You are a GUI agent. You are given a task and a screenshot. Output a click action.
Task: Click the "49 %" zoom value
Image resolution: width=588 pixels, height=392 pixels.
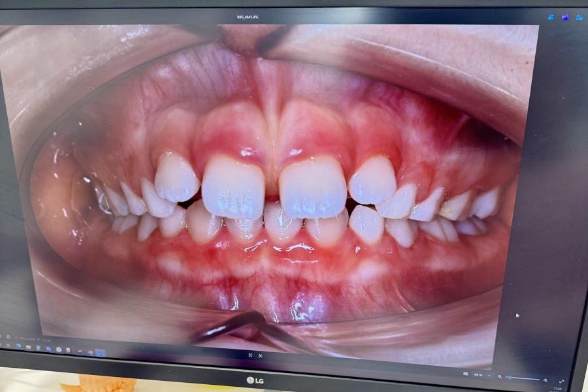coord(478,375)
